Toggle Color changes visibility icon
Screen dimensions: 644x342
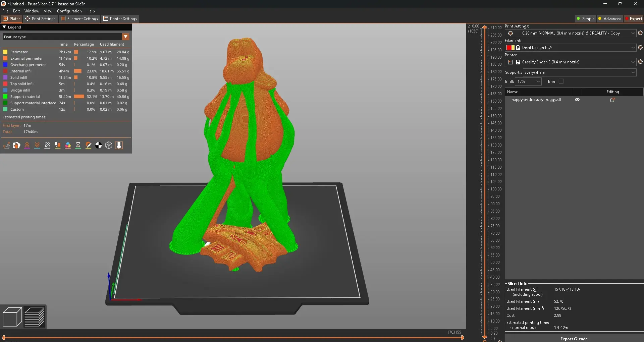[x=68, y=146]
